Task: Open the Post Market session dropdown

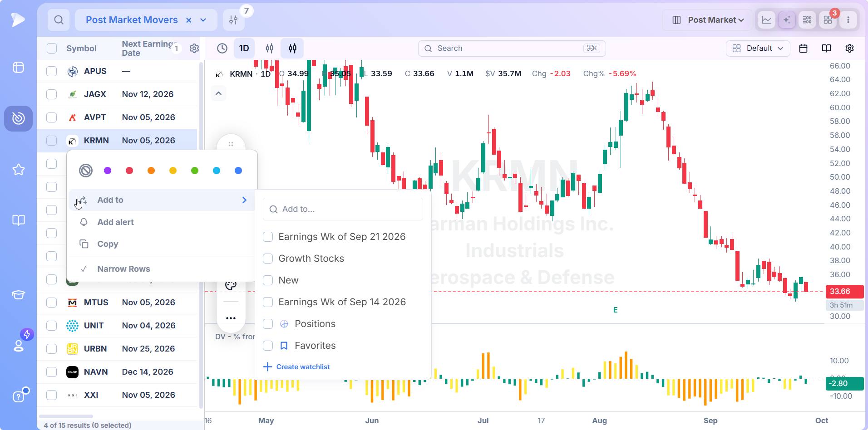Action: (x=707, y=20)
